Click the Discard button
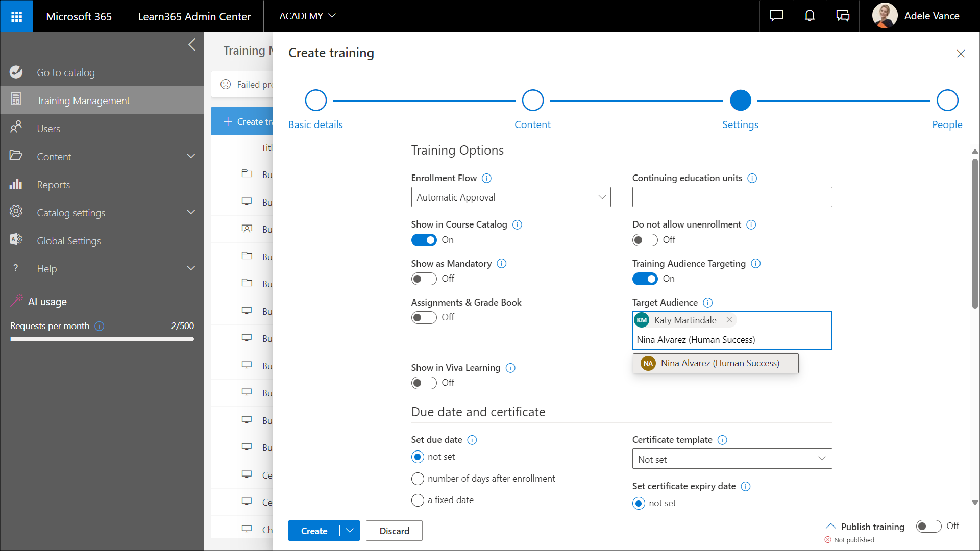This screenshot has width=980, height=551. pyautogui.click(x=394, y=531)
